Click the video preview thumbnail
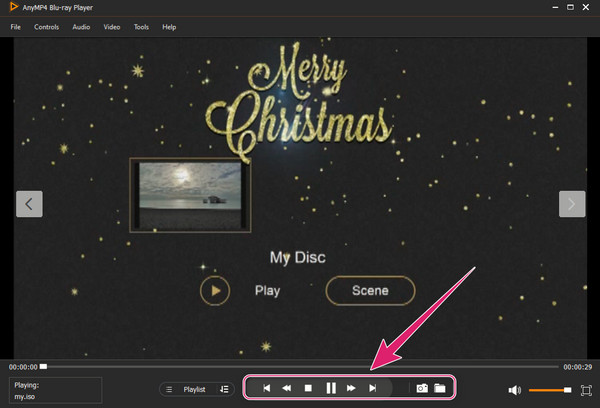This screenshot has width=600, height=408. (x=190, y=195)
